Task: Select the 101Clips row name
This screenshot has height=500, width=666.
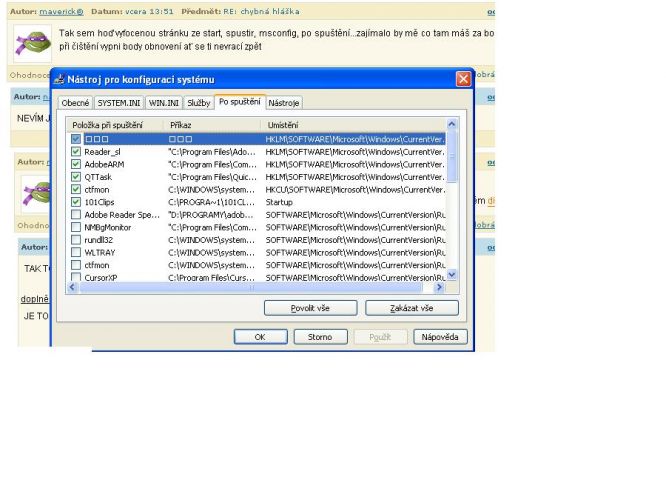Action: 99,202
